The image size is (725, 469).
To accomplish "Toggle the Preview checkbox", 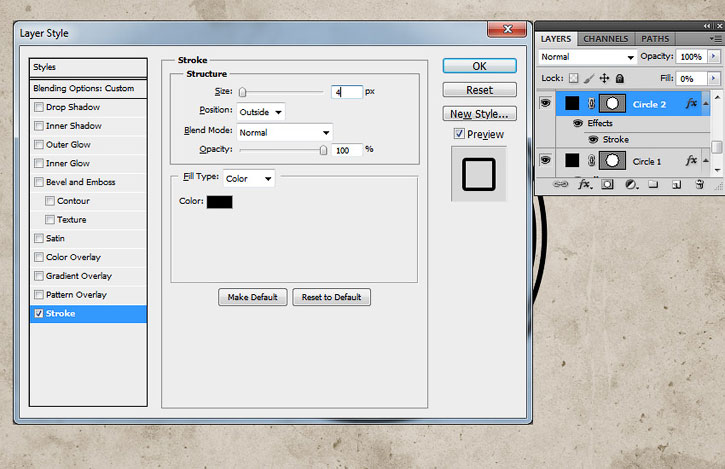I will tap(459, 134).
